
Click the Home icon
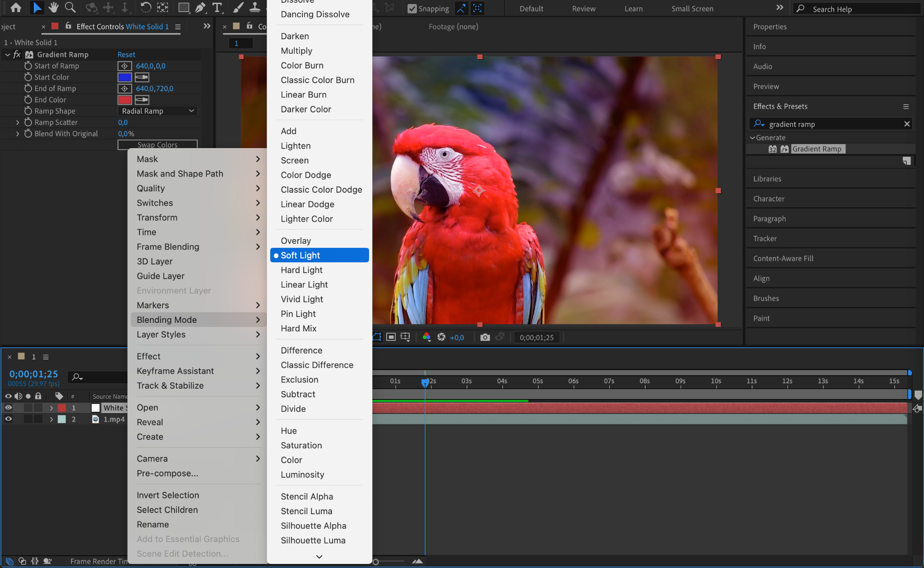(x=16, y=8)
